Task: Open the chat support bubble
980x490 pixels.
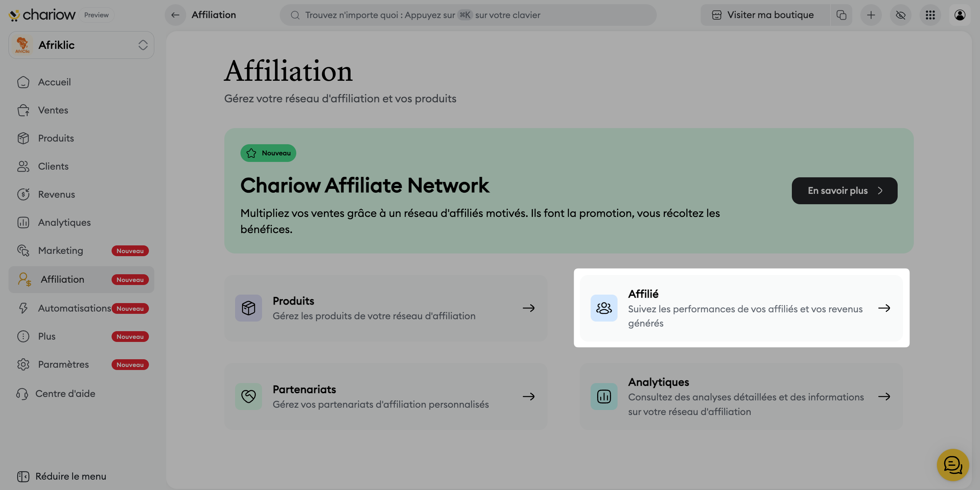Action: point(953,465)
